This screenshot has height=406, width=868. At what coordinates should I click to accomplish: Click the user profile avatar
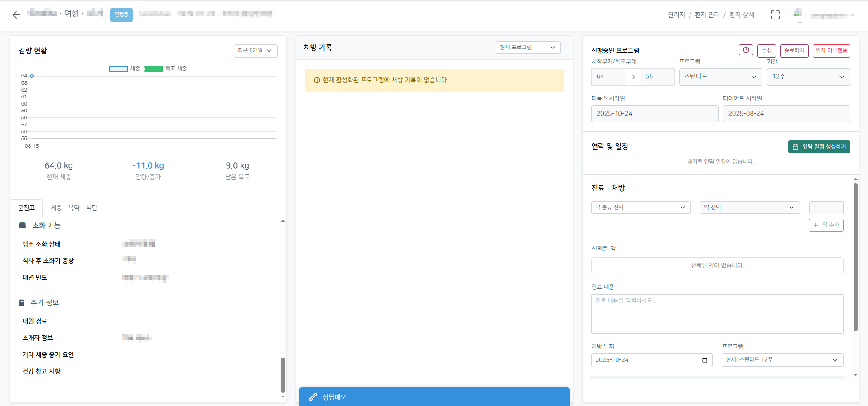click(x=798, y=14)
